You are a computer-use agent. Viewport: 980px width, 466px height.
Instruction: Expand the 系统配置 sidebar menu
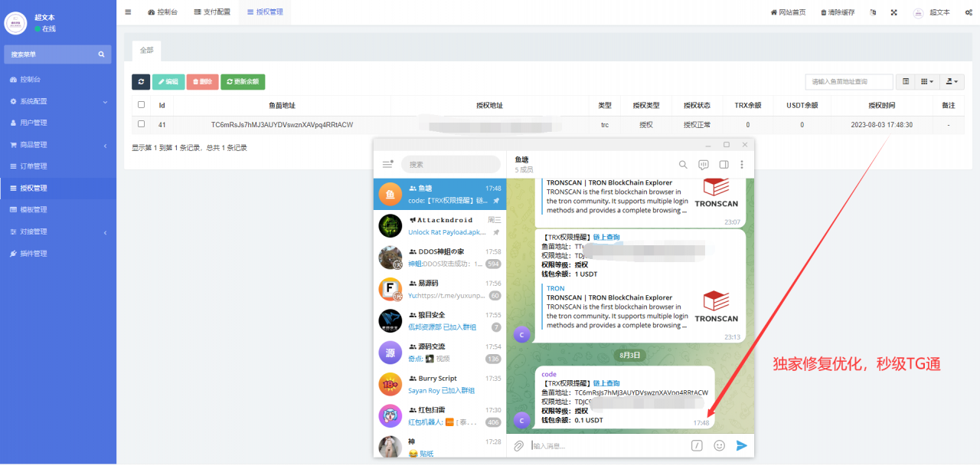58,101
